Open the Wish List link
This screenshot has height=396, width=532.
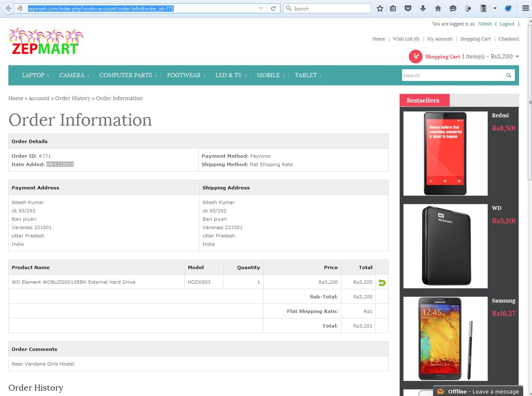click(405, 39)
